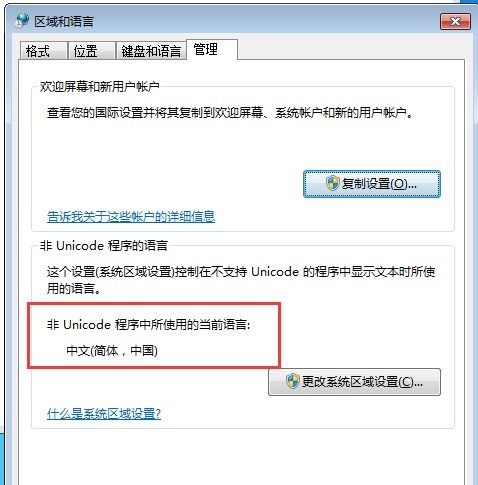
Task: Click the 复制设置(O)... button text
Action: pos(380,184)
